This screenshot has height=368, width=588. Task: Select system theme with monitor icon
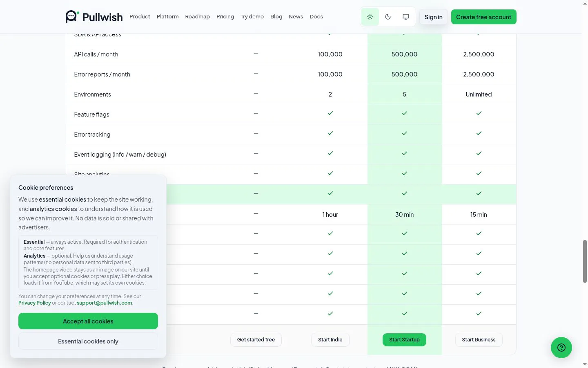click(x=406, y=17)
